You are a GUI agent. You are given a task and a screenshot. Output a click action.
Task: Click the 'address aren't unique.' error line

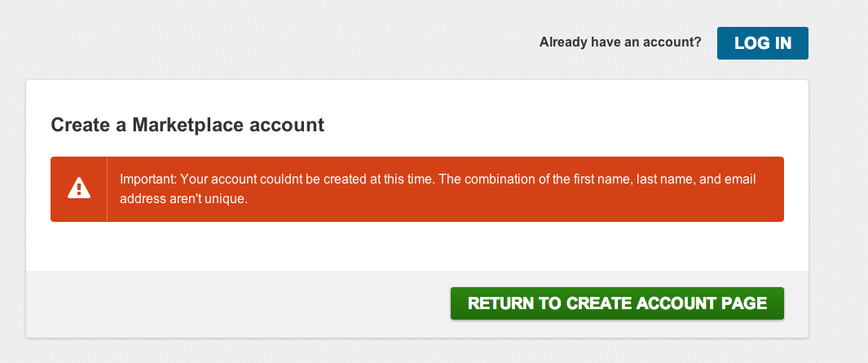click(183, 198)
